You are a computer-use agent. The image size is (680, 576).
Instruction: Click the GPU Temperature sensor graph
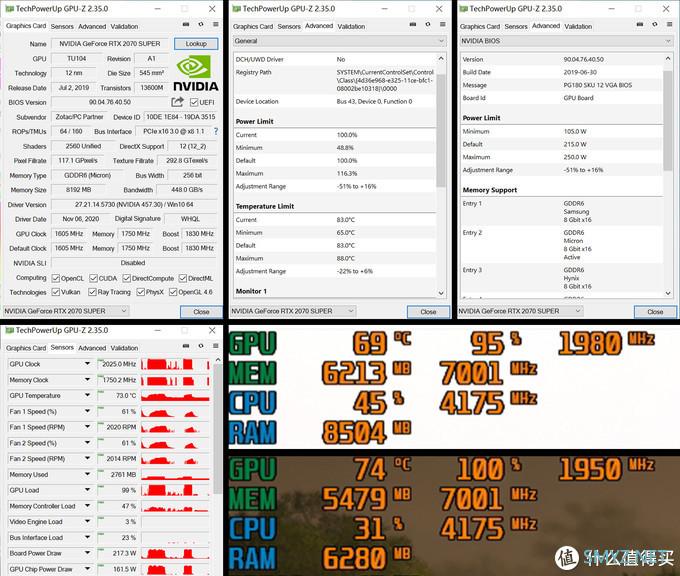point(176,396)
